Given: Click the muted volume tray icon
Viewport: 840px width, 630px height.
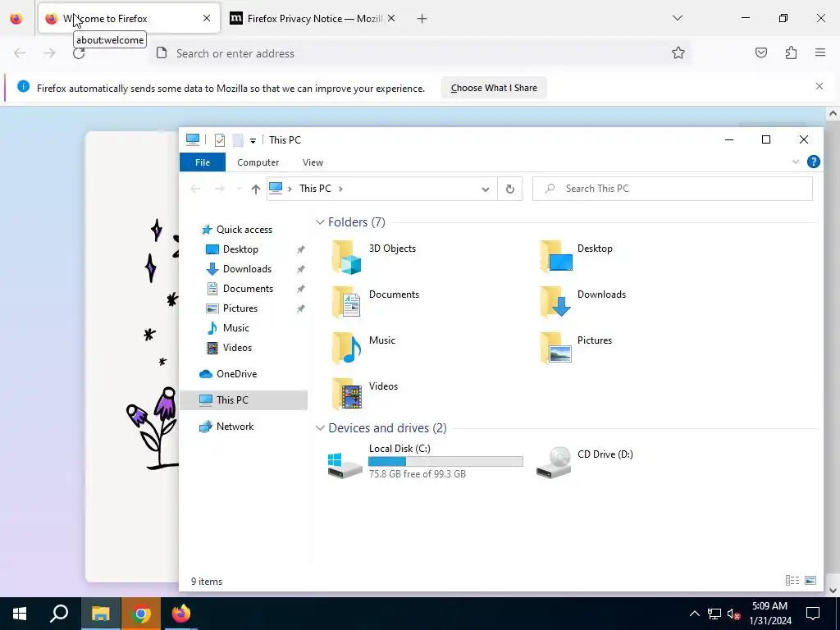Looking at the screenshot, I should [734, 614].
